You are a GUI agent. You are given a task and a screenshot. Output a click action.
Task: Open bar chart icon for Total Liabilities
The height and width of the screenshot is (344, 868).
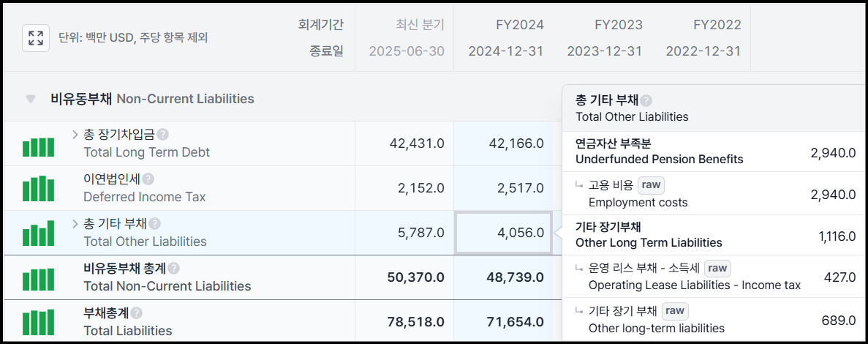point(38,323)
